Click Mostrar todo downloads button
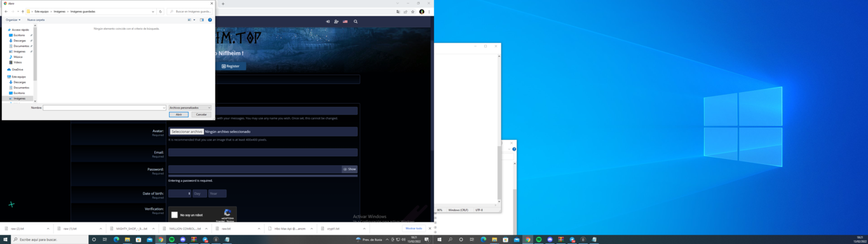 (414, 228)
